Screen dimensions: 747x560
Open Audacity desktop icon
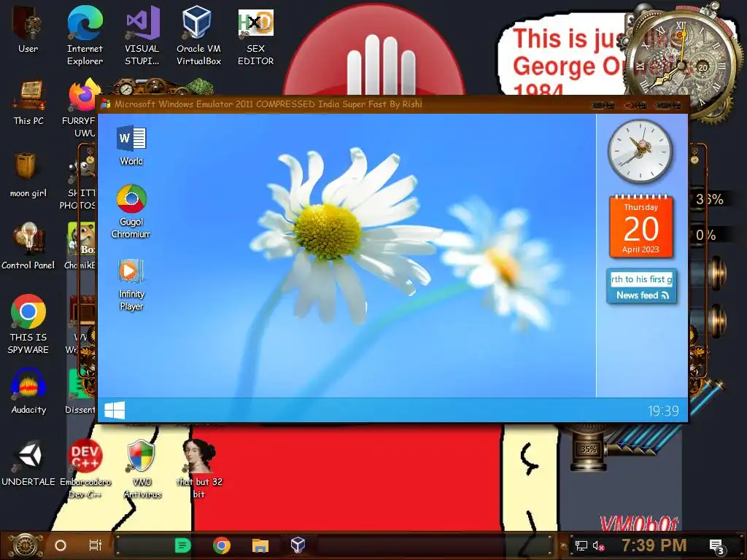coord(28,392)
